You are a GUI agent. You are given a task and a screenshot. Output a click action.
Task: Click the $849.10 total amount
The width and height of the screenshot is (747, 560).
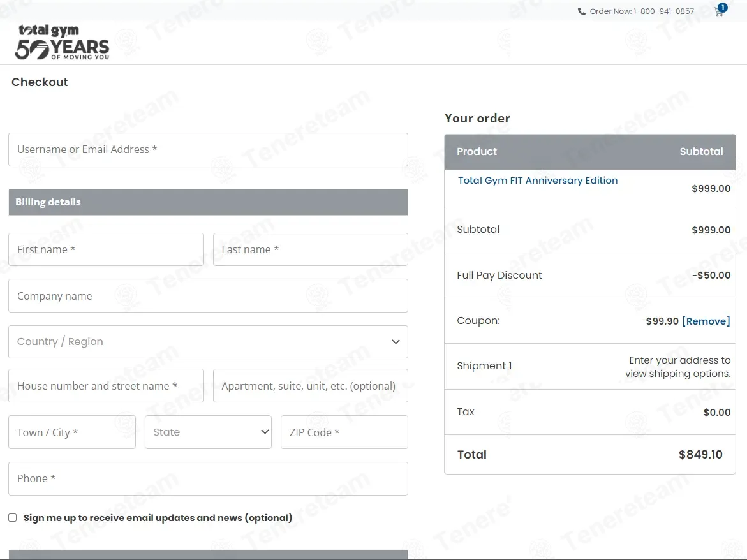(701, 455)
